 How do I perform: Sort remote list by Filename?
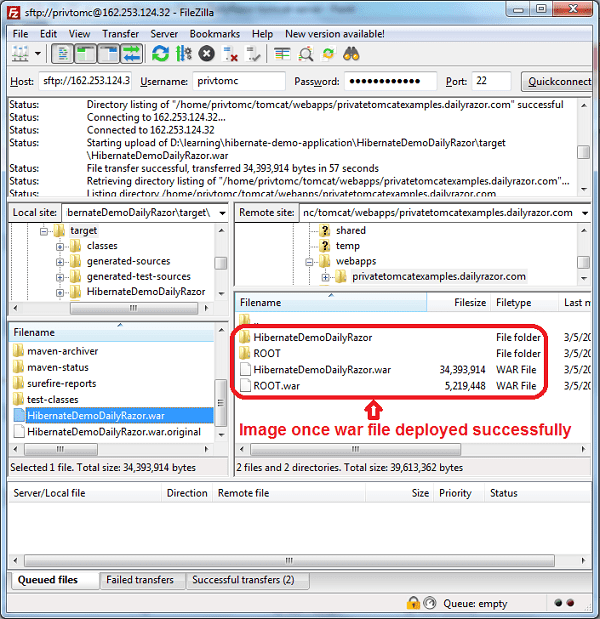[331, 303]
